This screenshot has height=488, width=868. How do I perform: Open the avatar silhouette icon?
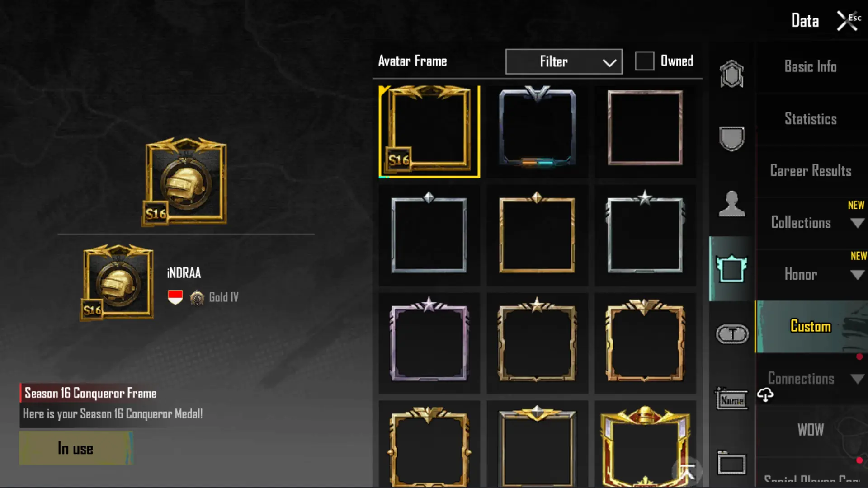point(731,204)
